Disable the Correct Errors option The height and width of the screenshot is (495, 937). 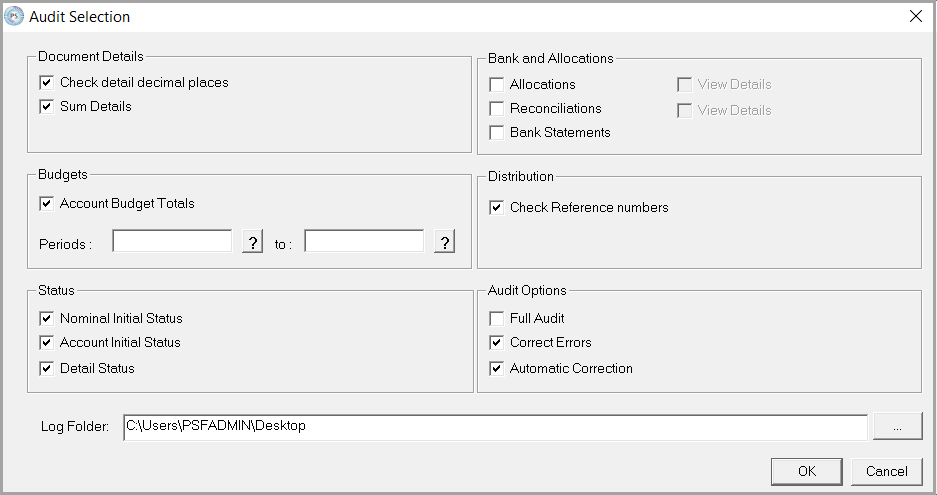pyautogui.click(x=497, y=342)
